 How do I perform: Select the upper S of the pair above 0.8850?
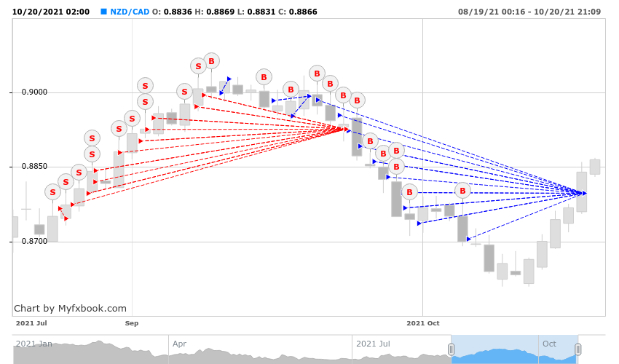pos(92,138)
